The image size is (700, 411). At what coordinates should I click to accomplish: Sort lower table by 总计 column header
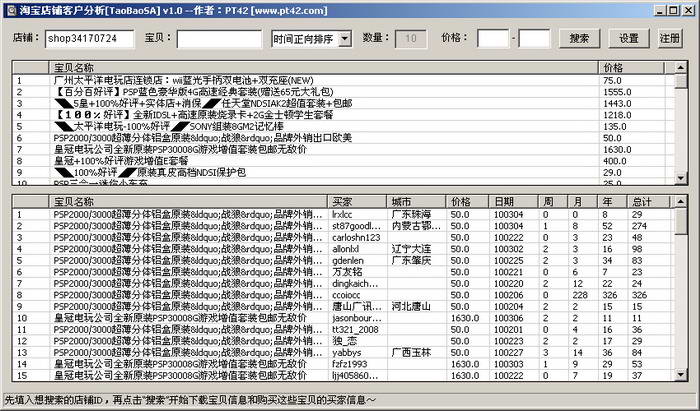648,202
